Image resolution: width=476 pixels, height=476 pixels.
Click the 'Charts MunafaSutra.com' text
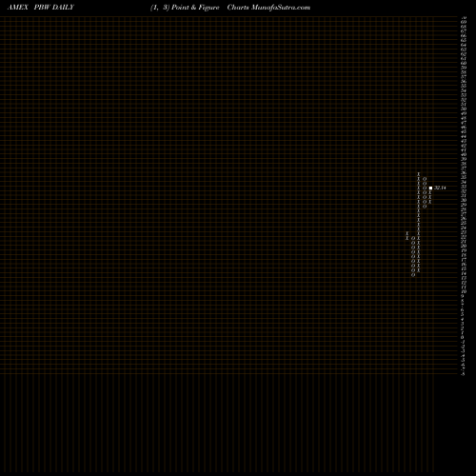tap(268, 8)
